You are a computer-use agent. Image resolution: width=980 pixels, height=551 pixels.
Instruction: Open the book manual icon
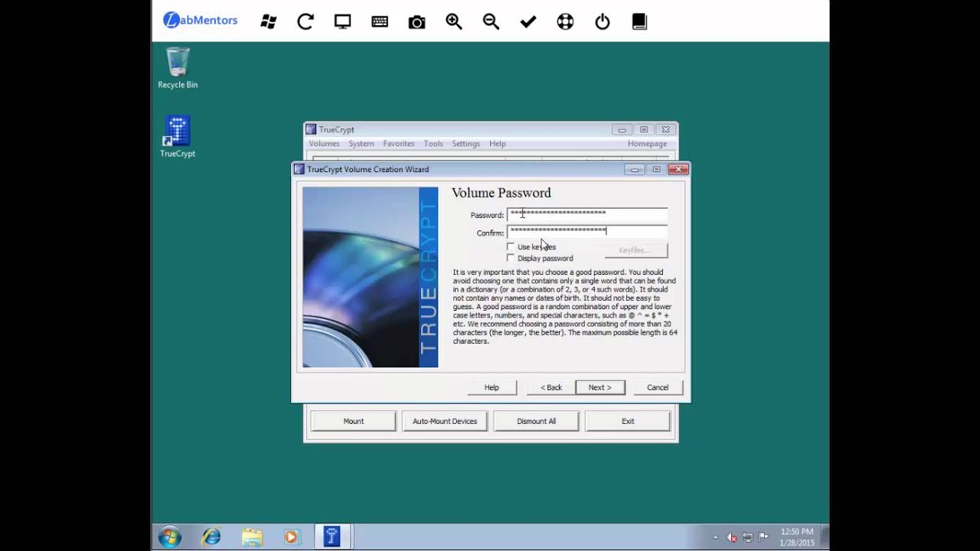(639, 21)
